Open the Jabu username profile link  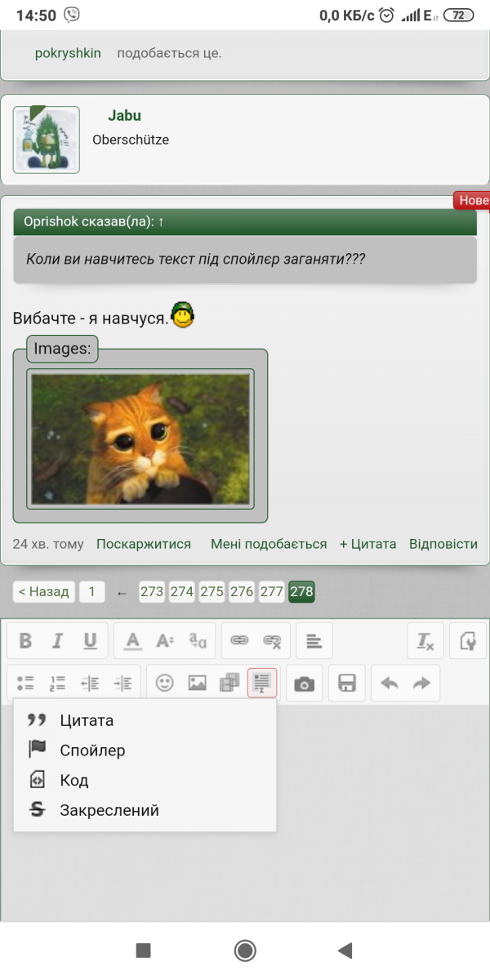tap(125, 116)
